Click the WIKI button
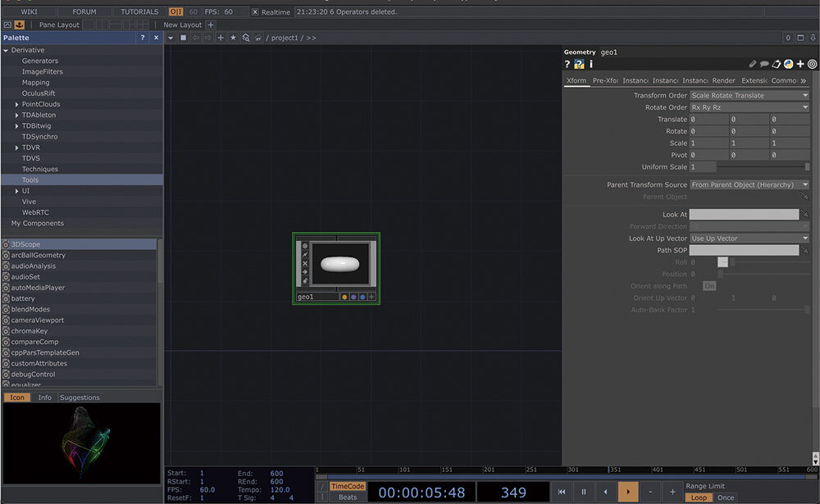 (29, 12)
